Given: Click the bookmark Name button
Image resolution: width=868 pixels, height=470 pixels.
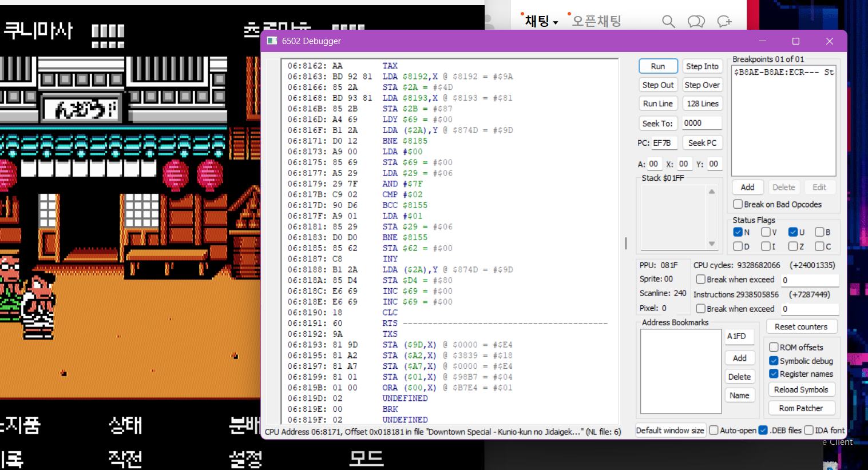Looking at the screenshot, I should point(740,395).
